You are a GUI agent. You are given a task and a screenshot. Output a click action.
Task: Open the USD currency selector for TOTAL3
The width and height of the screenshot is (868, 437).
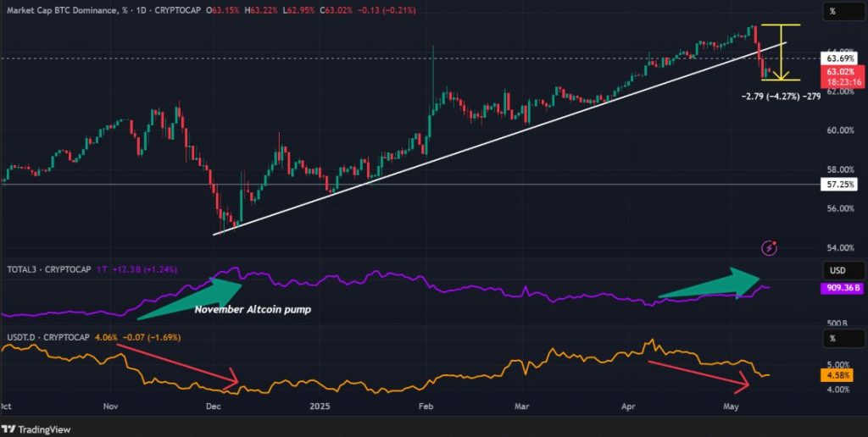coord(838,270)
